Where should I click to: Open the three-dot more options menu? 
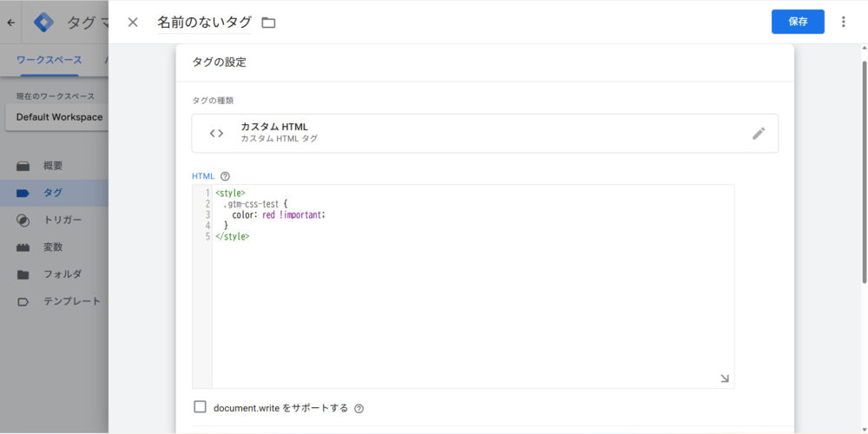click(x=843, y=22)
